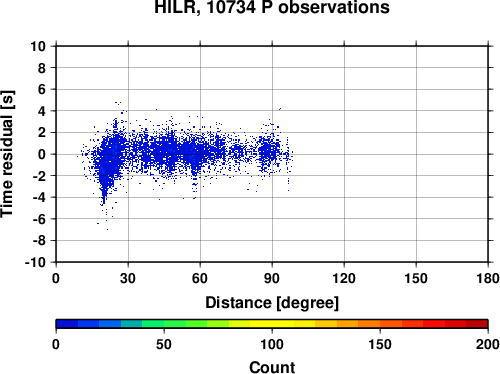Click the 180 tick label on distance axis

(x=488, y=278)
